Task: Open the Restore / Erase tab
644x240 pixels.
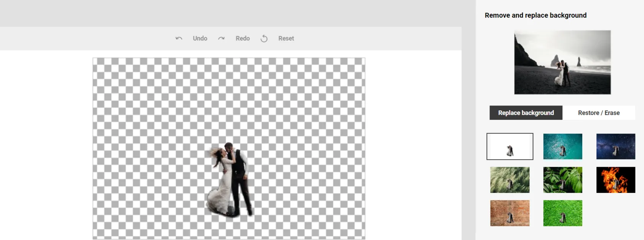Action: (x=598, y=113)
